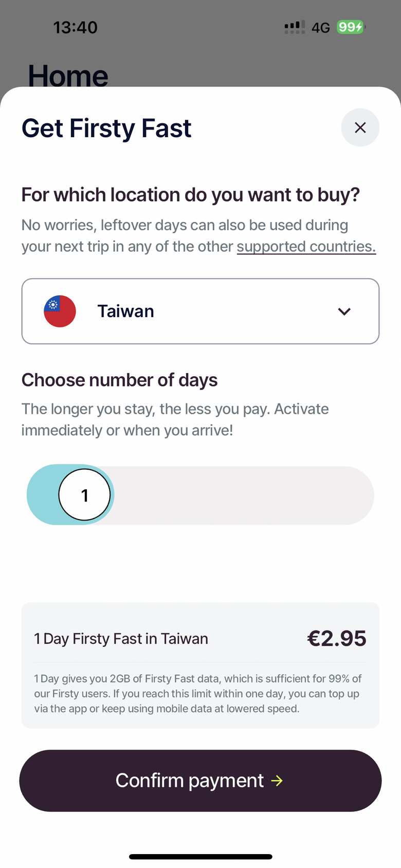
Task: Tap the 2GB data info paragraph
Action: pyautogui.click(x=198, y=694)
